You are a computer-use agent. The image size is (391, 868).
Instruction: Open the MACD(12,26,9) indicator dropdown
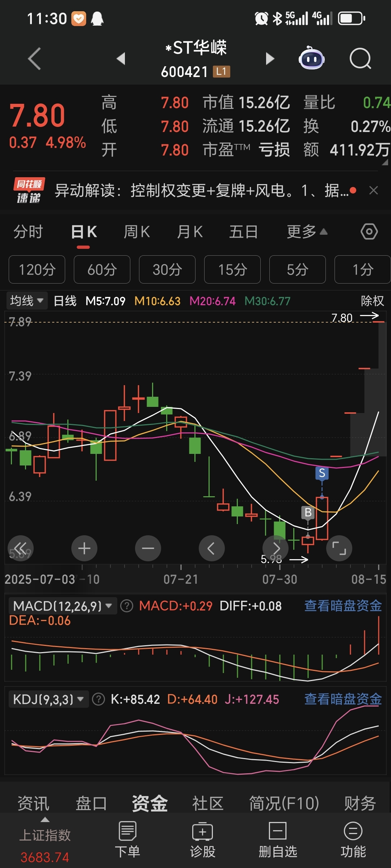(x=63, y=606)
